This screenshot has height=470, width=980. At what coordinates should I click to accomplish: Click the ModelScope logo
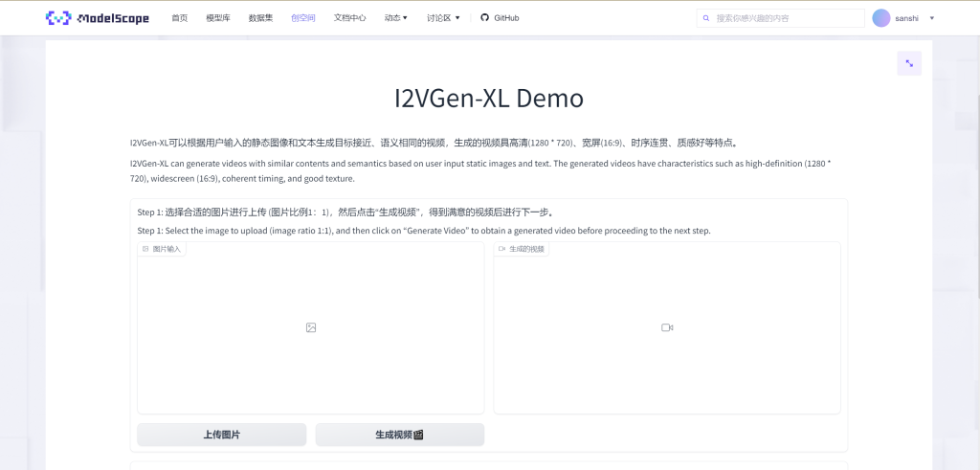pos(98,18)
